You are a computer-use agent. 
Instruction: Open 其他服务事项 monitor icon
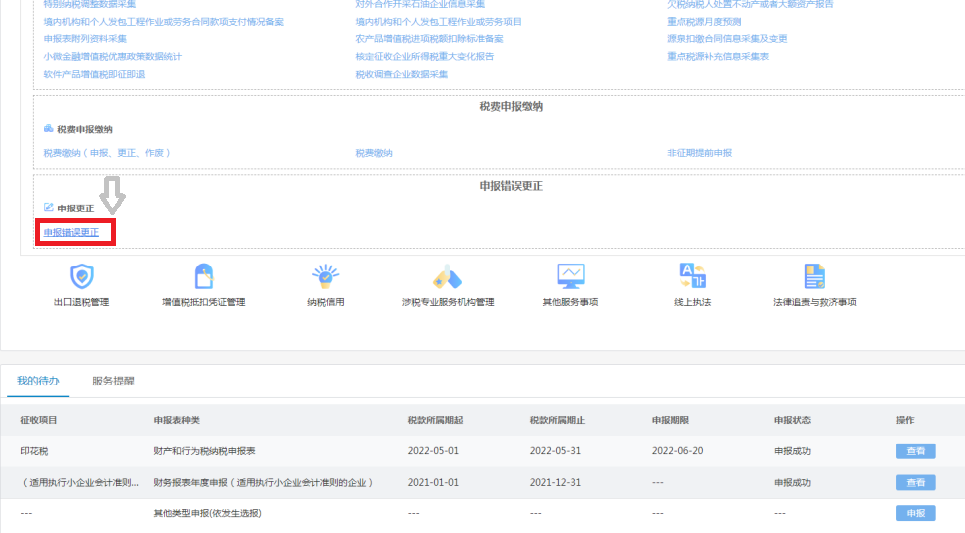571,276
